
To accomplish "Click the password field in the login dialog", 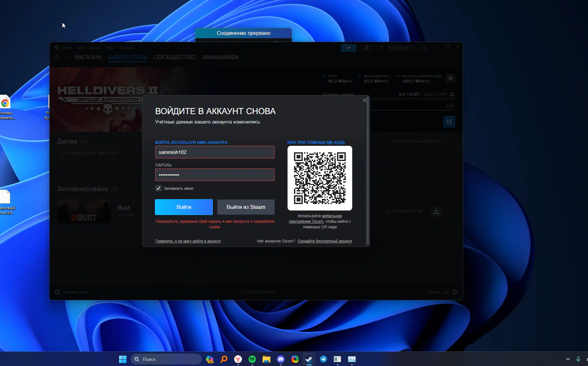I will pyautogui.click(x=215, y=175).
